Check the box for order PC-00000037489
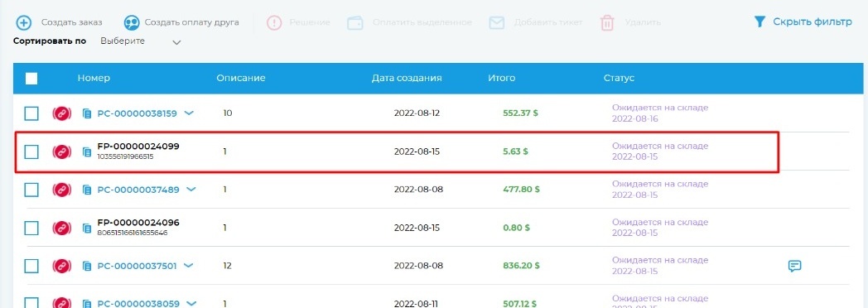Viewport: 868px width, 308px height. [x=31, y=190]
